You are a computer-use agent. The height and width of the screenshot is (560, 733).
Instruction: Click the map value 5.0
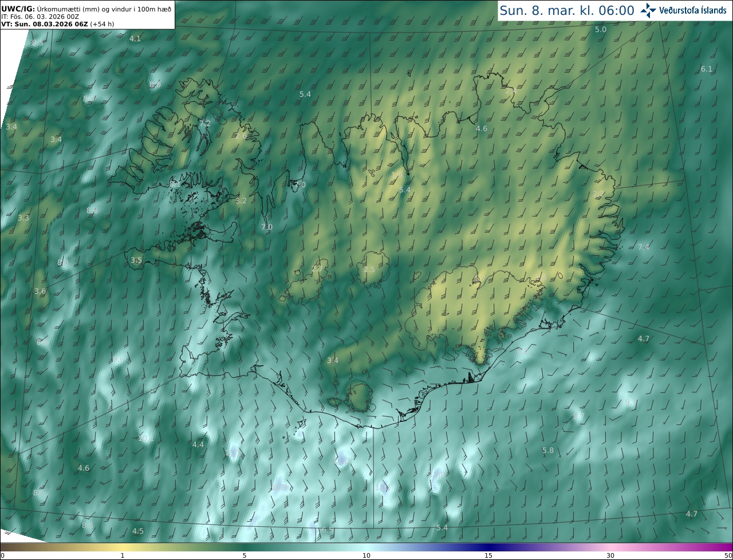(x=601, y=29)
